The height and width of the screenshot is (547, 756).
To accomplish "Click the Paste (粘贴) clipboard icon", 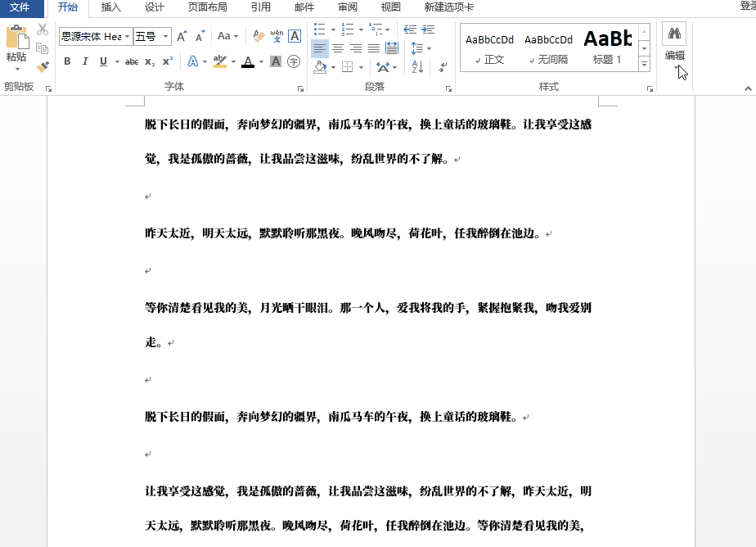I will tap(16, 37).
